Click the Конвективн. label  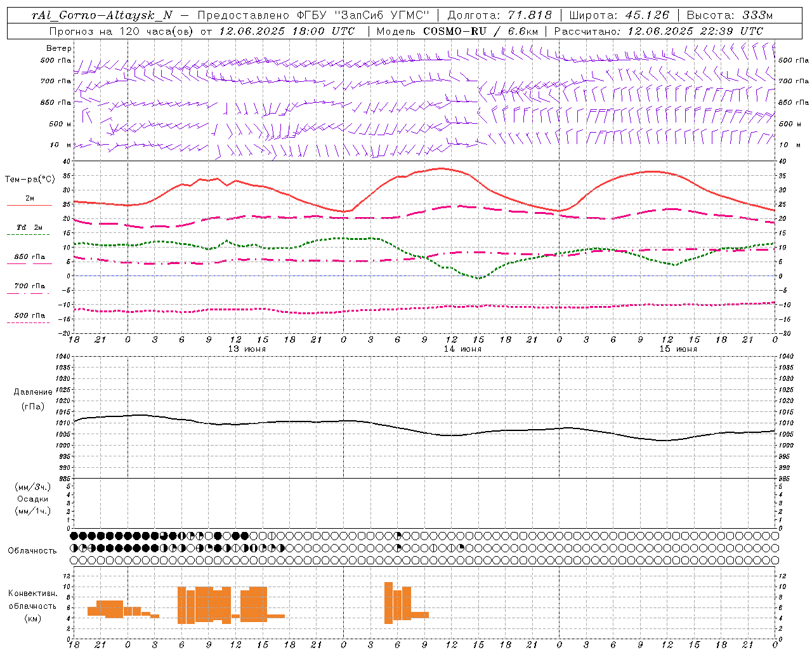(x=33, y=594)
